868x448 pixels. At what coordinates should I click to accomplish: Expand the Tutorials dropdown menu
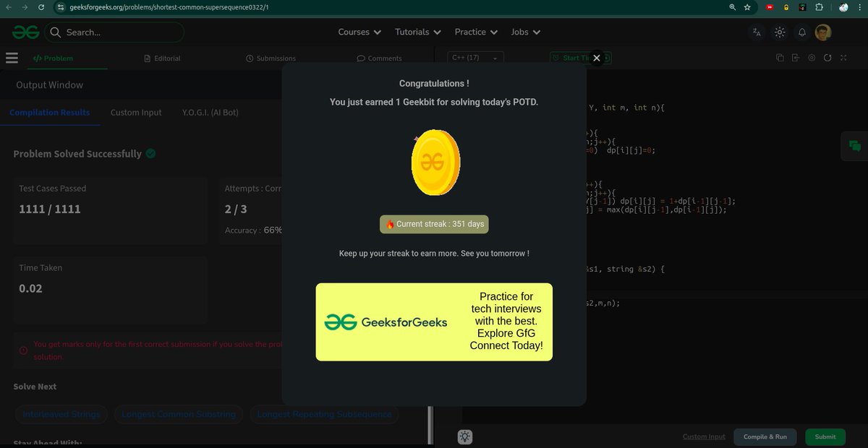(418, 32)
